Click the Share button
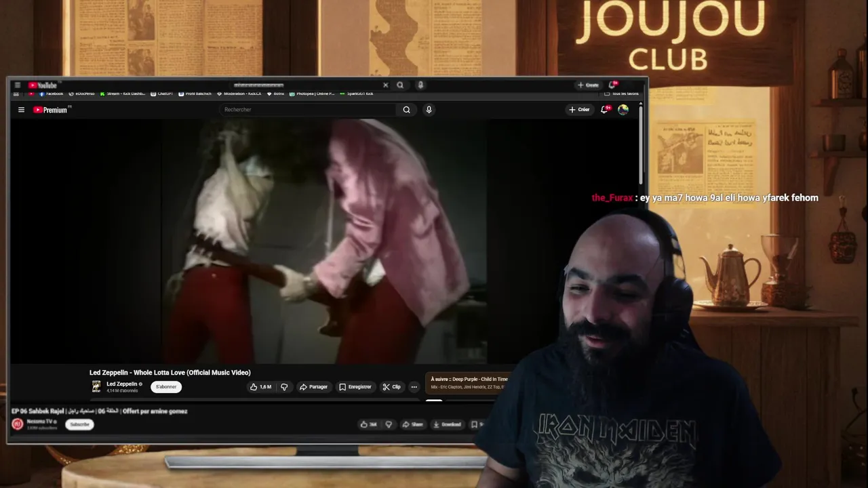 point(412,424)
